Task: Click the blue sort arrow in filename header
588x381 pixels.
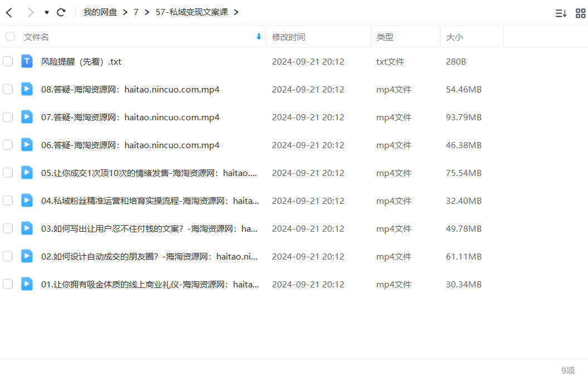Action: (259, 36)
